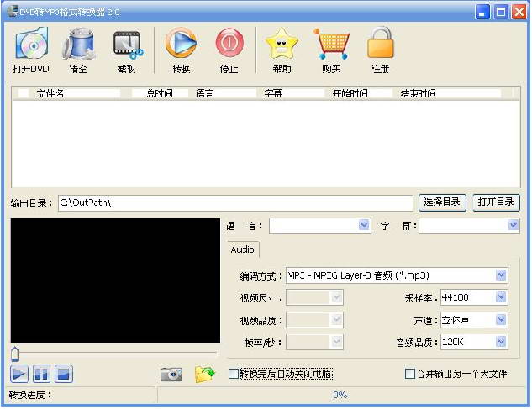Minimize the converter window
This screenshot has width=532, height=409.
[x=482, y=13]
